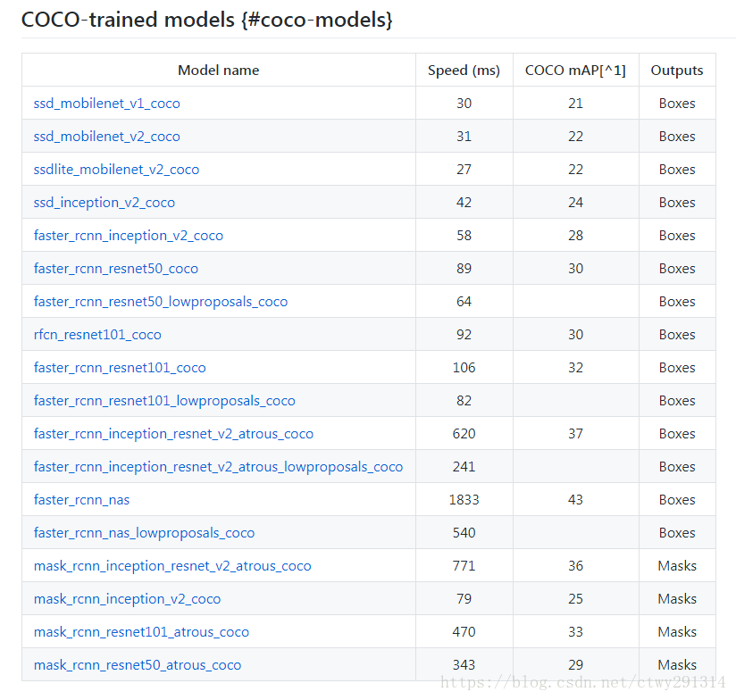Click faster_rcnn_resnet50_lowproposals_coco link
Viewport: 736px width, 700px height.
(161, 302)
